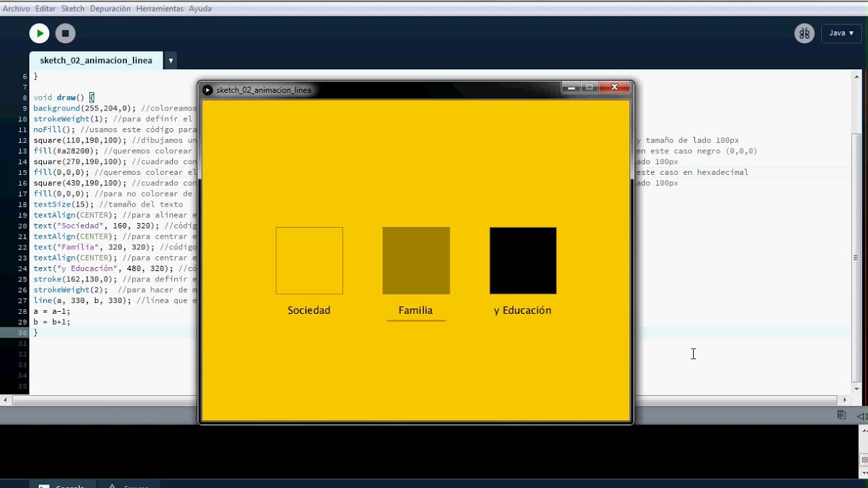The height and width of the screenshot is (488, 868).
Task: Click the animated line under Familia
Action: [416, 320]
